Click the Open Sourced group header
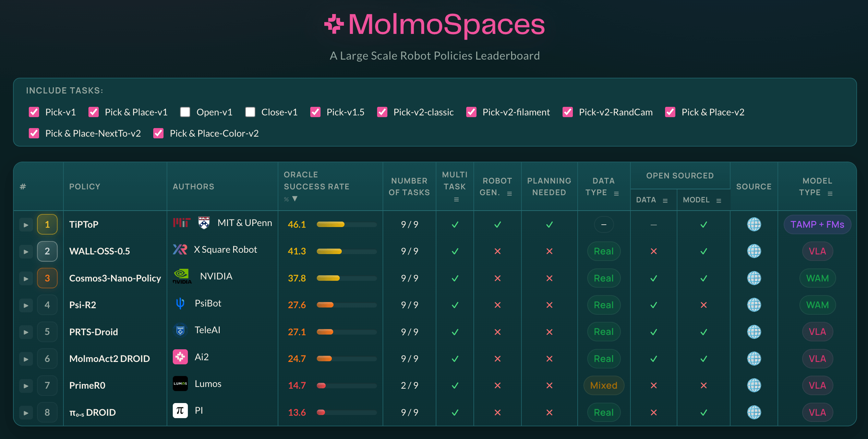Screen dimensions: 868x439 tap(680, 176)
